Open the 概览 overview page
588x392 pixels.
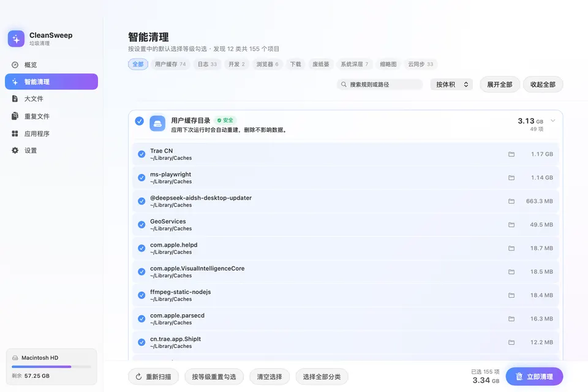51,65
